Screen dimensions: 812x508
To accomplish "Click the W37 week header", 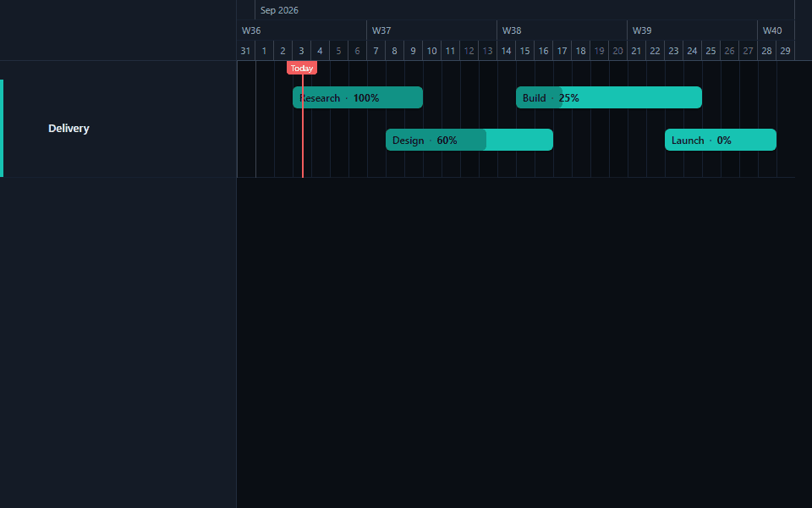I will point(432,30).
